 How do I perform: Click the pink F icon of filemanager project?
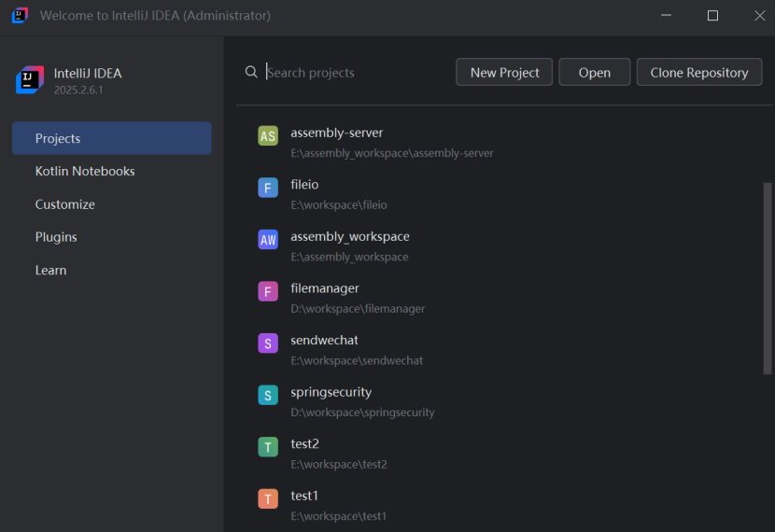(268, 291)
